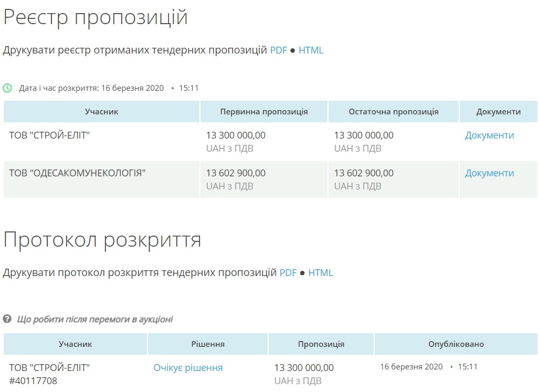Open "Що робити після перемоги в аукціоні" help
540x392 pixels.
click(95, 319)
